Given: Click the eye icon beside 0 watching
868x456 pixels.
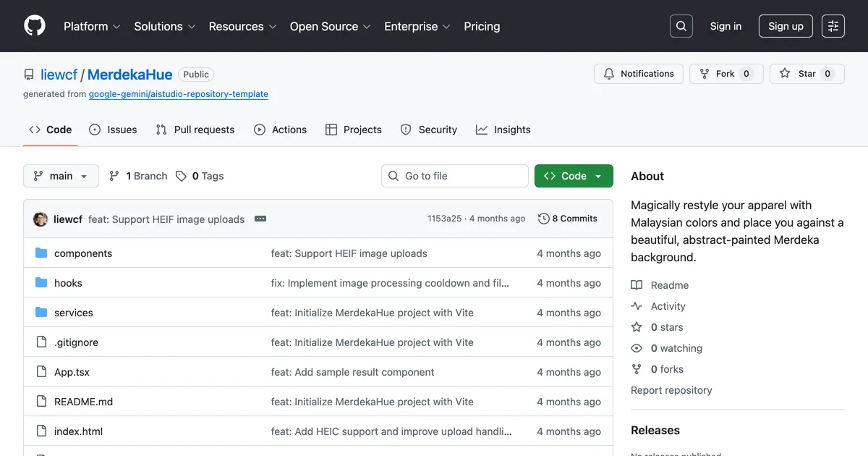Looking at the screenshot, I should 636,348.
